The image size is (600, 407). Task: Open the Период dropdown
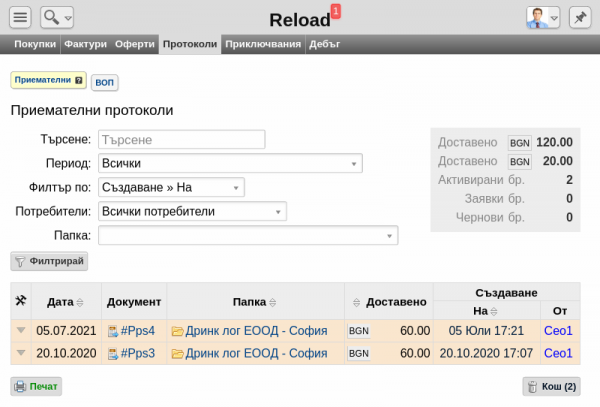click(x=230, y=164)
